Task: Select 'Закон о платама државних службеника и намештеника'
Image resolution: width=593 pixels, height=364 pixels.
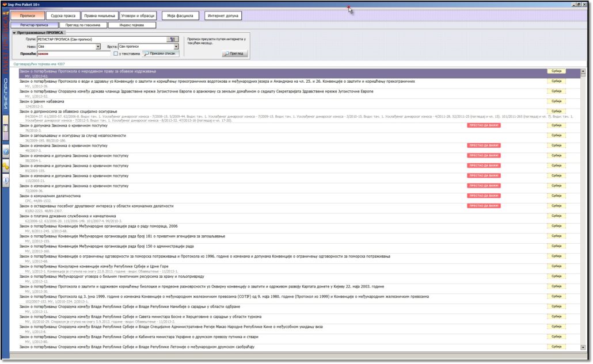Action: point(299,219)
